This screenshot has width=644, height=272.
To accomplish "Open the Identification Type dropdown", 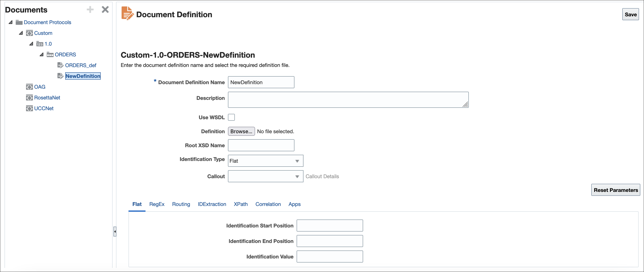I will point(266,161).
